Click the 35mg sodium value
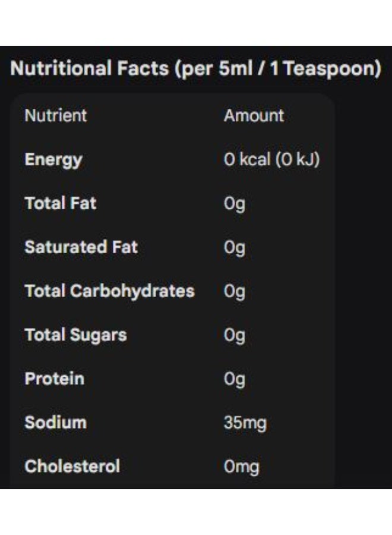 (x=245, y=424)
